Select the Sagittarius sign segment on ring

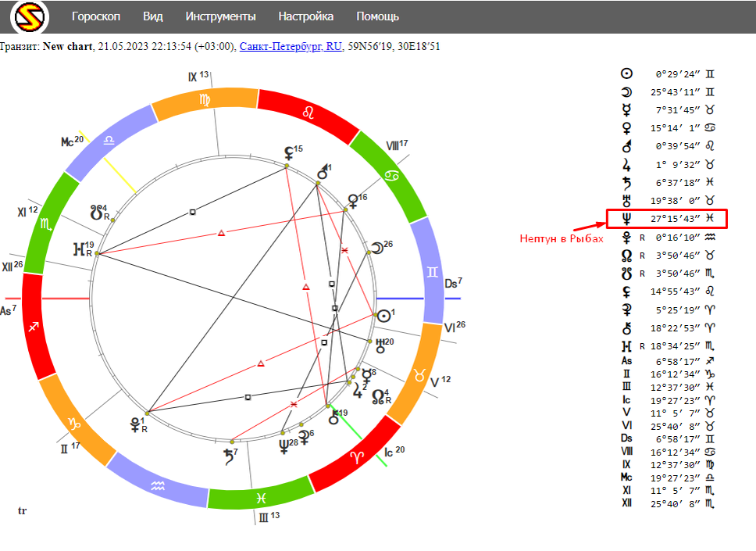click(34, 327)
